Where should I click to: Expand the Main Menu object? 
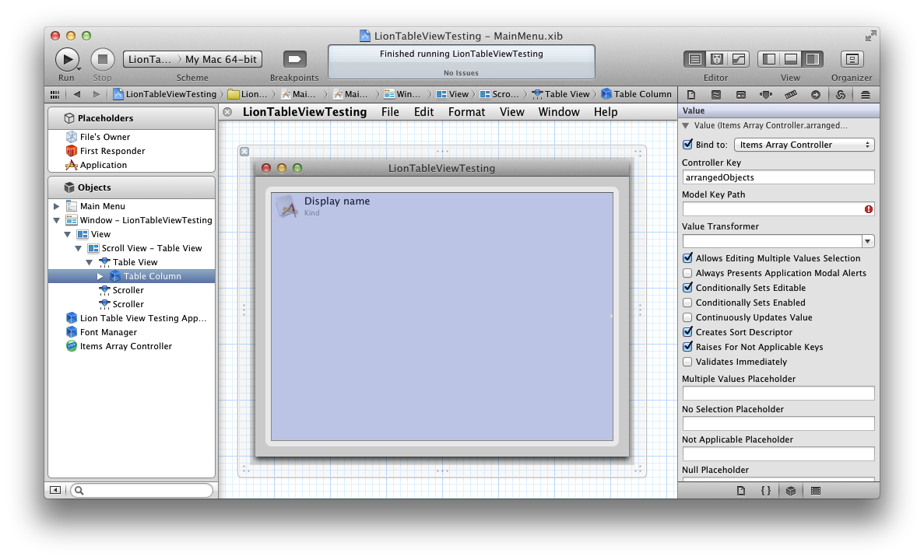coord(57,206)
